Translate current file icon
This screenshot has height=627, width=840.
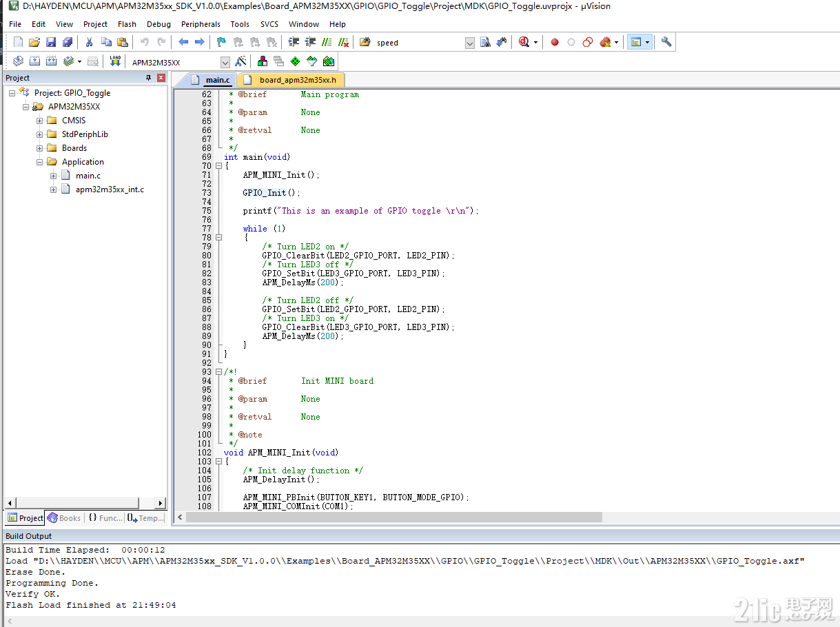tap(18, 61)
